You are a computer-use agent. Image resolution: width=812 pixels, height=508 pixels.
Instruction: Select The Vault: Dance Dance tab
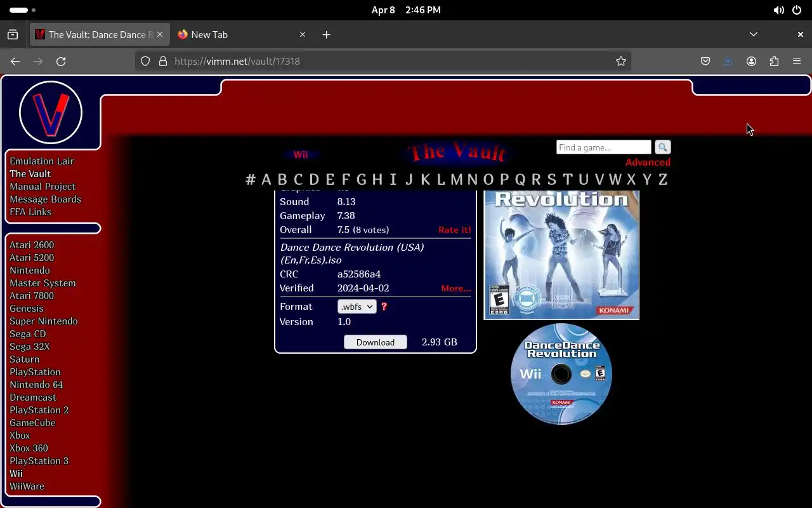[x=100, y=34]
